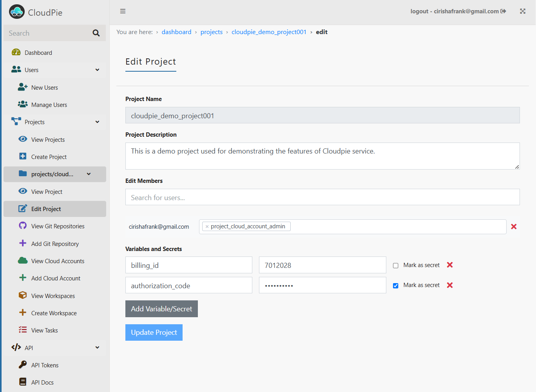Click the Edit Project pencil icon
This screenshot has height=392, width=536.
[23, 208]
